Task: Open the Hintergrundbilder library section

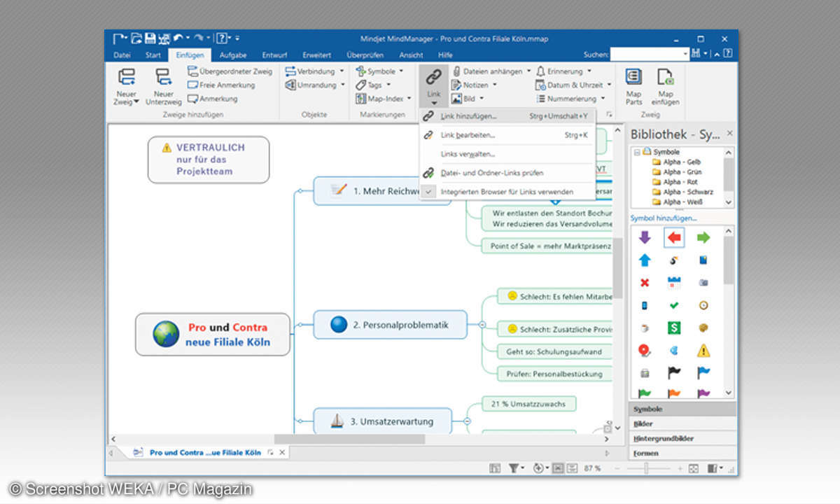Action: coord(682,438)
